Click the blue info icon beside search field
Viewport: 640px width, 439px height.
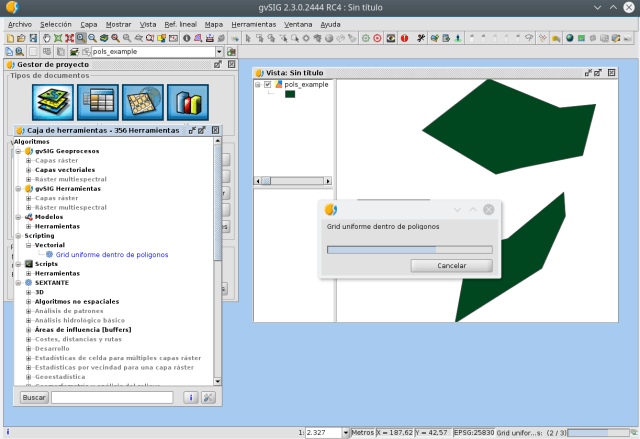(190, 397)
